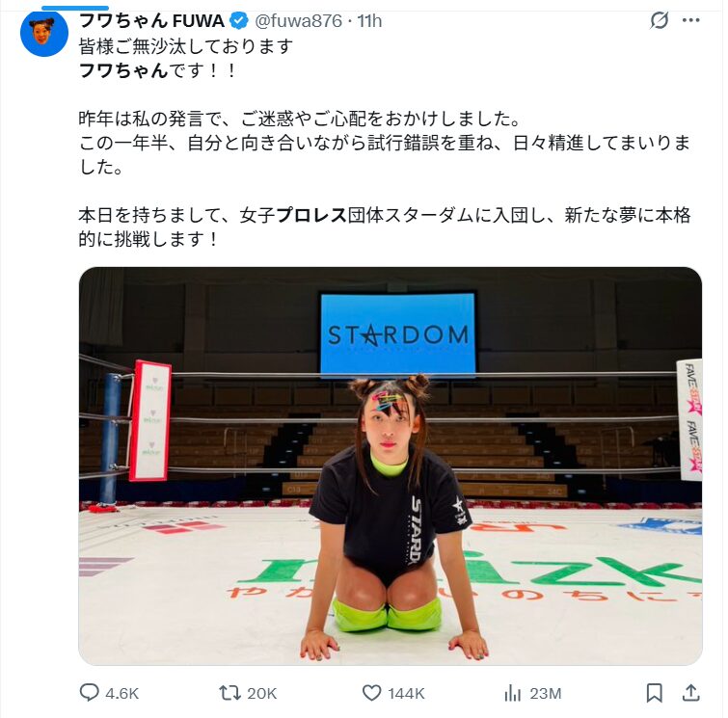
Task: Click the reply speech bubble icon
Action: (x=90, y=692)
